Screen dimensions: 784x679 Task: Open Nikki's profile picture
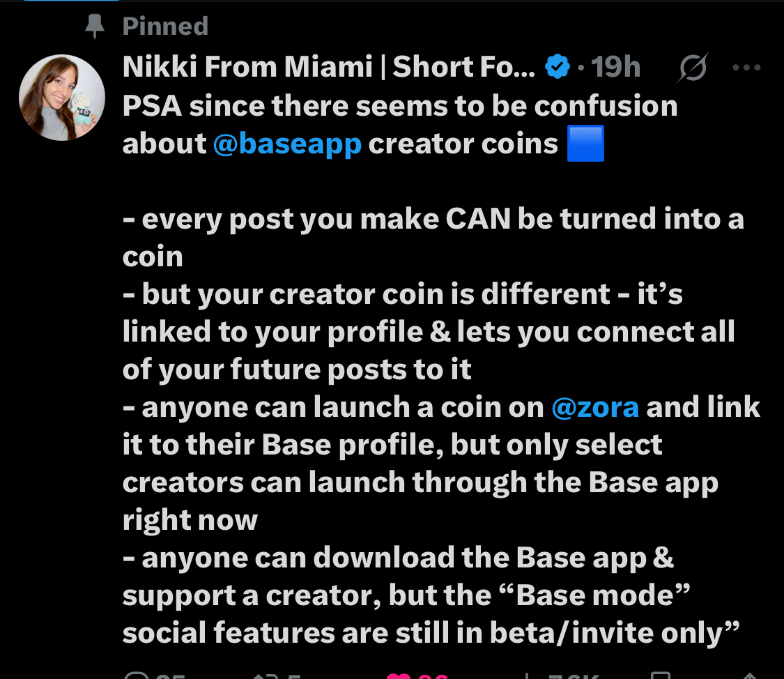click(x=61, y=97)
